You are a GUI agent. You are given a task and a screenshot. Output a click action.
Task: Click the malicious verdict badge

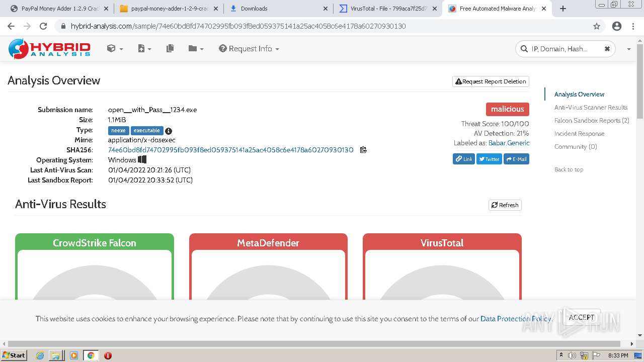[x=507, y=109]
